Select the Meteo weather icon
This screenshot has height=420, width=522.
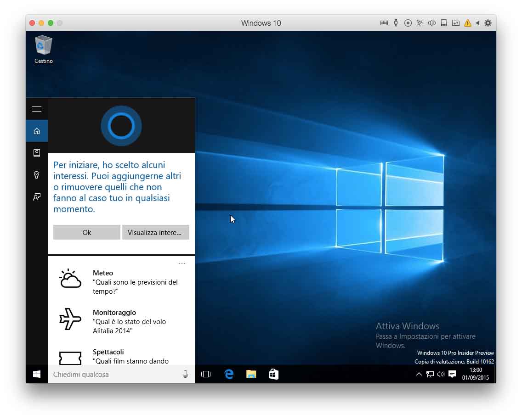pyautogui.click(x=70, y=278)
